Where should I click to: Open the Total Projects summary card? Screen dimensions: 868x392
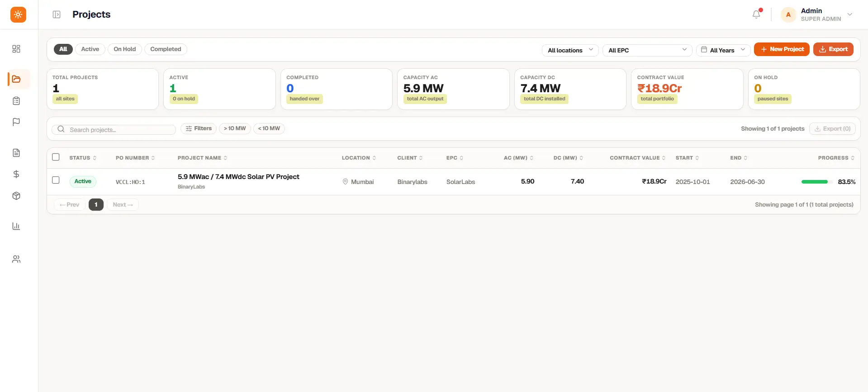click(x=103, y=89)
